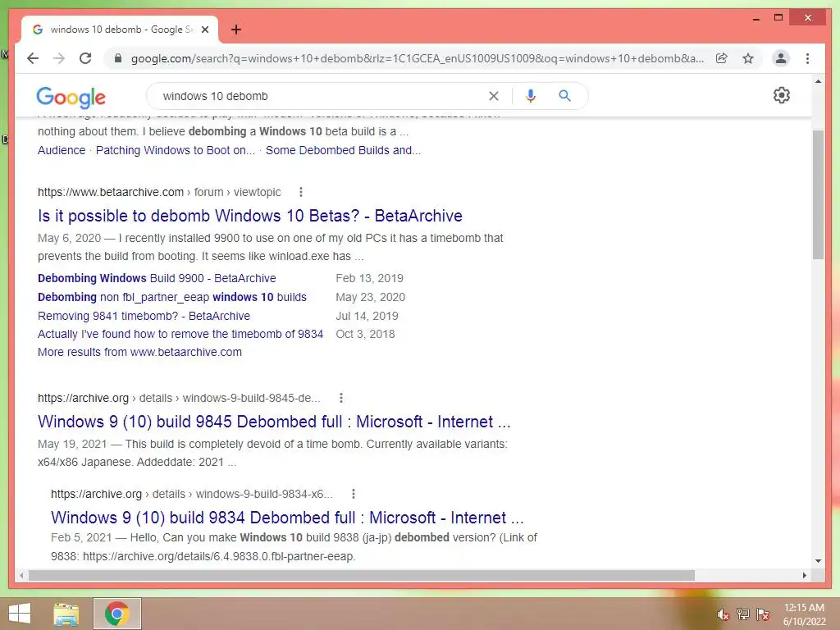
Task: Open Debombing non fbl_partner_eeap builds link
Action: (172, 297)
